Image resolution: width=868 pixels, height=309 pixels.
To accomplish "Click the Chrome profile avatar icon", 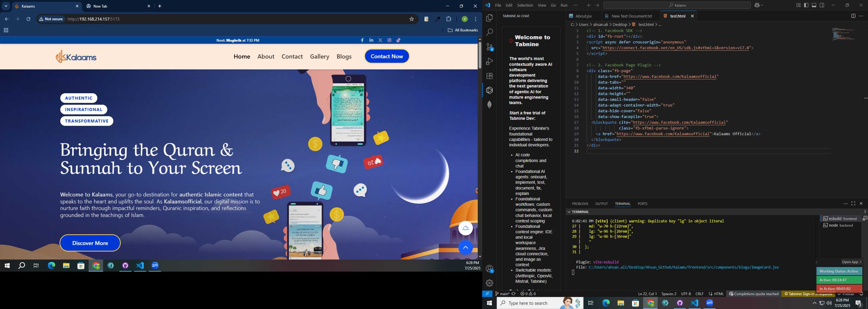I will point(465,19).
